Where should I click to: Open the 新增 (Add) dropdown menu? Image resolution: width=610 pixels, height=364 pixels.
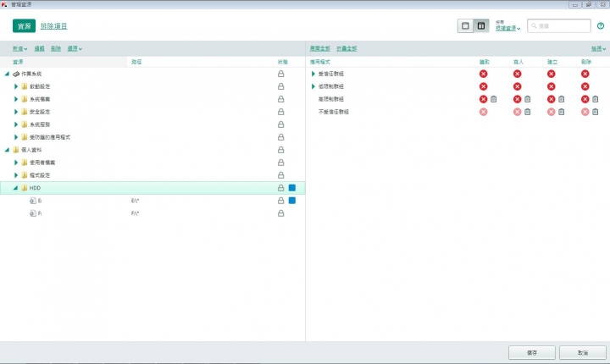19,48
